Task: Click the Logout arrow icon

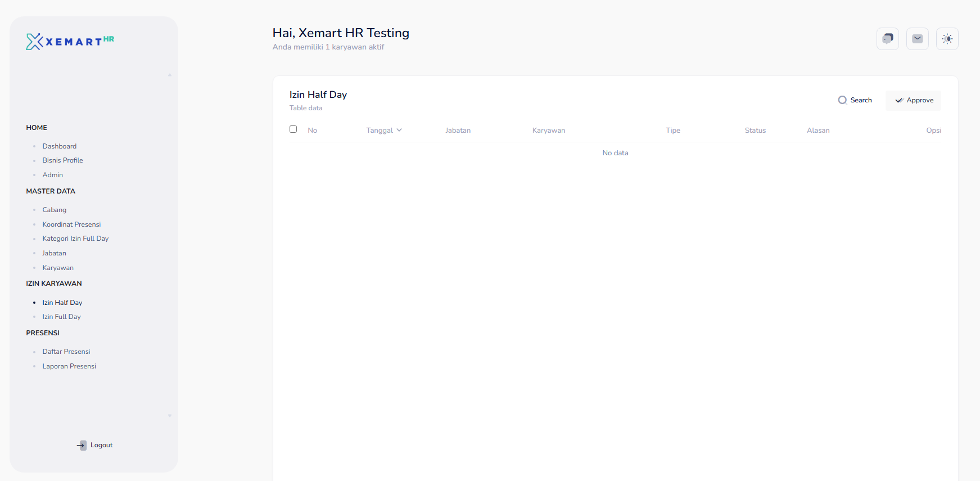Action: point(82,445)
